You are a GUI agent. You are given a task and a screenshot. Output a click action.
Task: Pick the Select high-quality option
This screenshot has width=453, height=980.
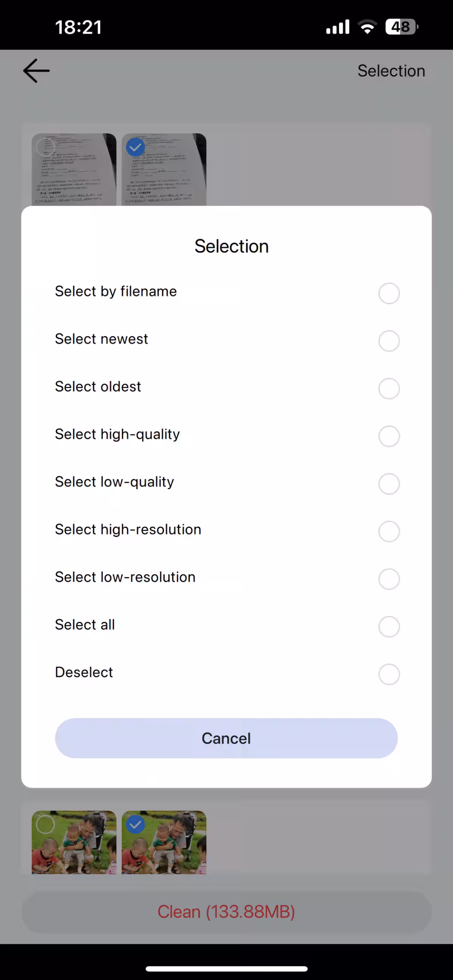389,436
